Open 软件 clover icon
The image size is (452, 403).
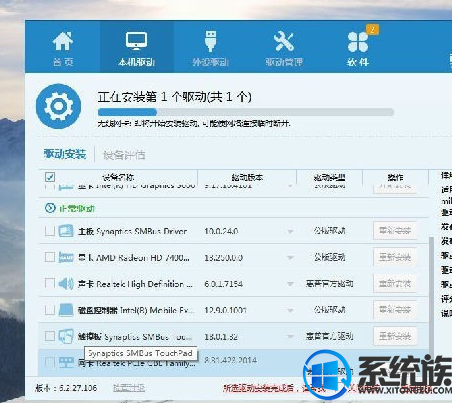pyautogui.click(x=358, y=42)
